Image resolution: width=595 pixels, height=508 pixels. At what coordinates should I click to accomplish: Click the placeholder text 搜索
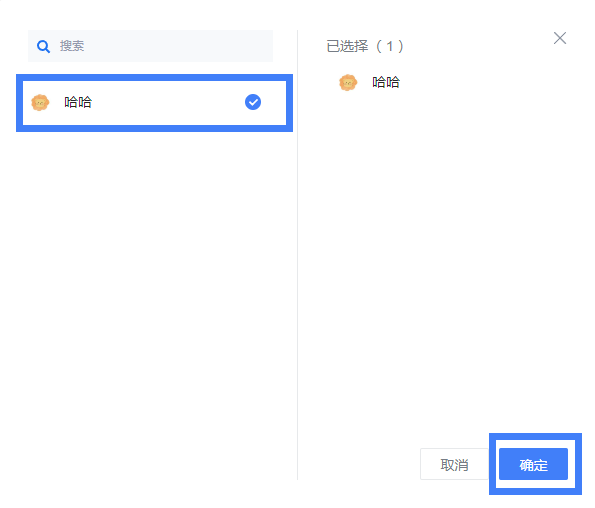point(72,46)
